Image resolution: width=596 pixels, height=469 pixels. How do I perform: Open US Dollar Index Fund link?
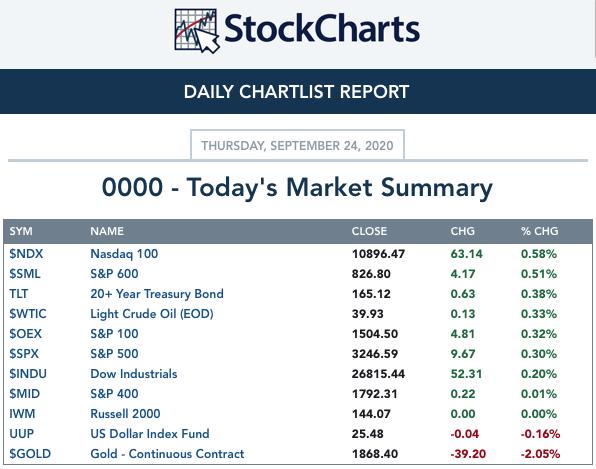[150, 434]
